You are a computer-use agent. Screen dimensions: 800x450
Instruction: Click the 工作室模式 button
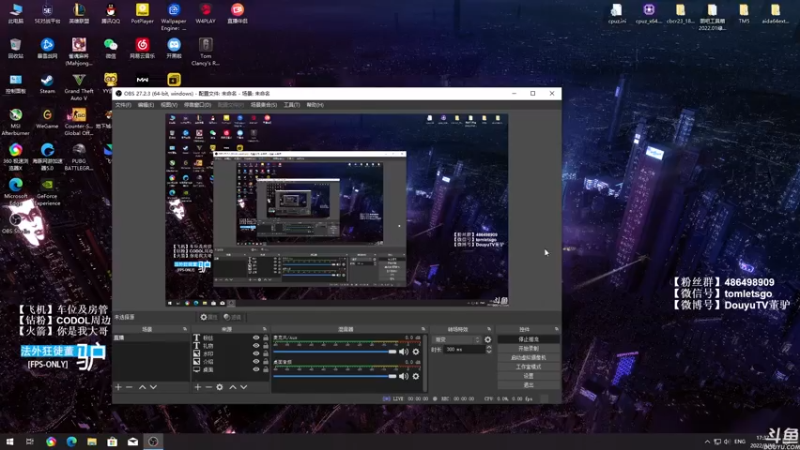pos(528,367)
